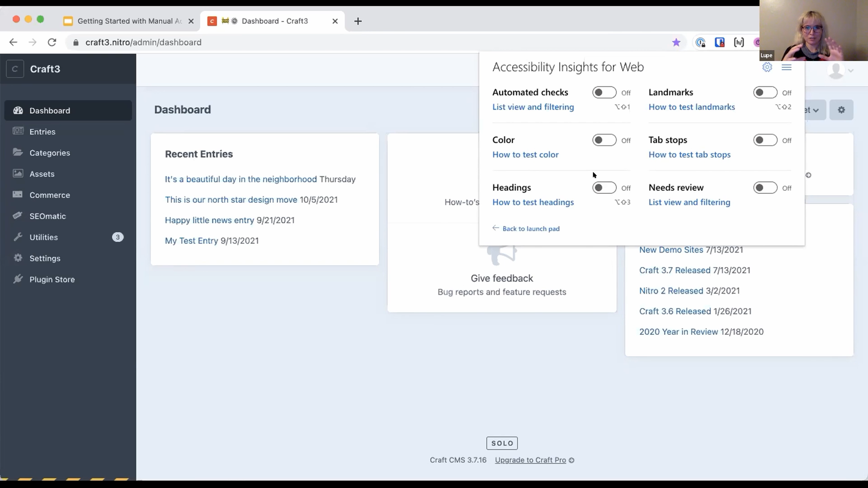The image size is (868, 488).
Task: Open SEOmatic section
Action: point(68,216)
